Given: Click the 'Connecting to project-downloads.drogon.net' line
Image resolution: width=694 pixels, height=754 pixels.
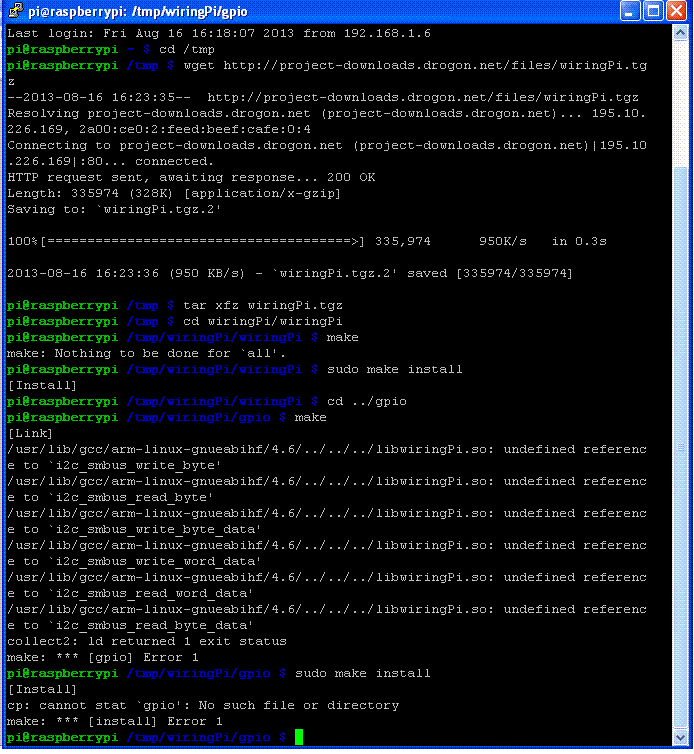Looking at the screenshot, I should coord(327,153).
